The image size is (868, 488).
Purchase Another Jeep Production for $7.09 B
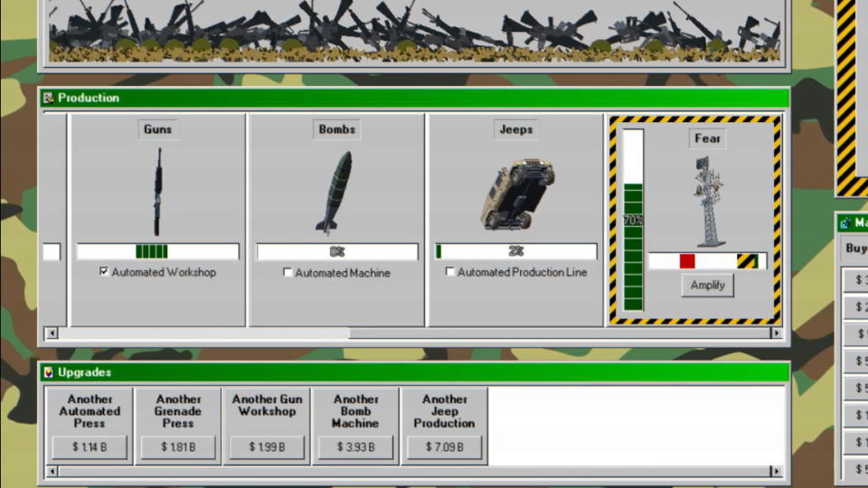pyautogui.click(x=444, y=446)
